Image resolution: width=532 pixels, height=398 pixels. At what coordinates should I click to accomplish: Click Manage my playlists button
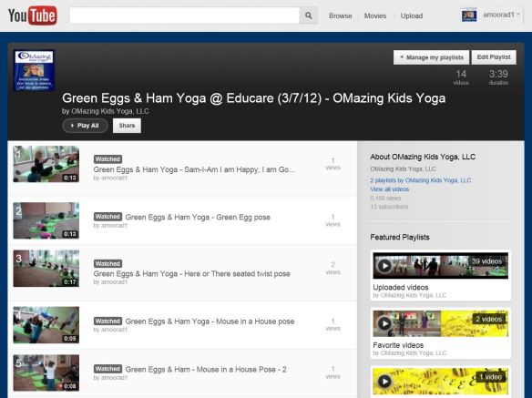(x=431, y=57)
